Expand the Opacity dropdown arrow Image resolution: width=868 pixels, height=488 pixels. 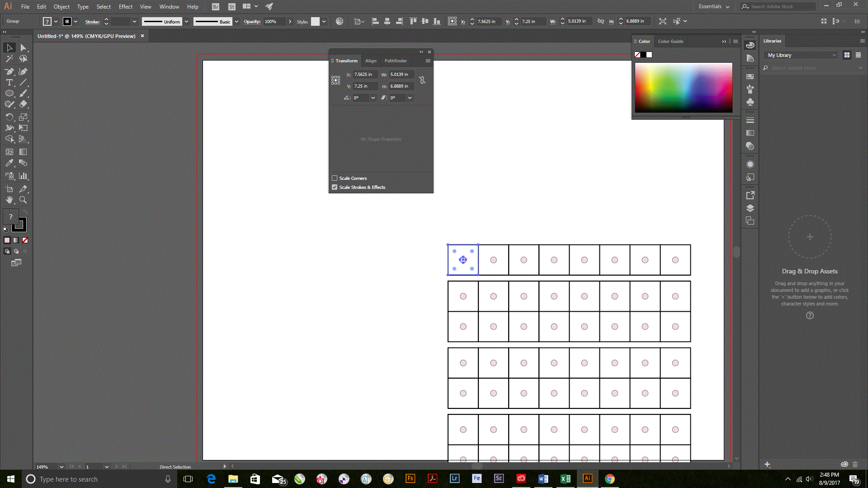[290, 21]
